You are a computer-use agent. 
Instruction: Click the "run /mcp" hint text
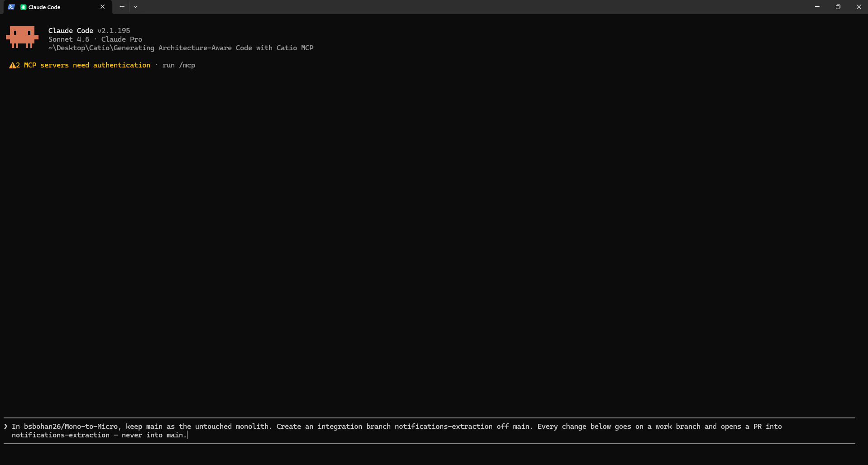pos(179,65)
